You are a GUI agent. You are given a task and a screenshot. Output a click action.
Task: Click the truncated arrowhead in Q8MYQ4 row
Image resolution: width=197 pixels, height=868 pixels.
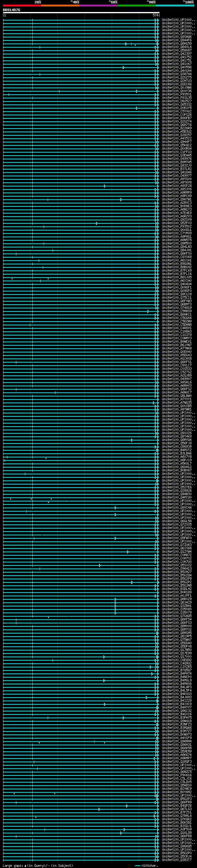click(132, 440)
